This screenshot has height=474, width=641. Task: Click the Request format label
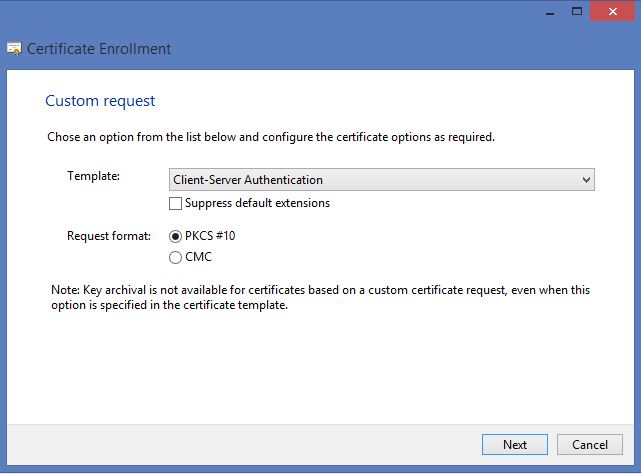(108, 236)
